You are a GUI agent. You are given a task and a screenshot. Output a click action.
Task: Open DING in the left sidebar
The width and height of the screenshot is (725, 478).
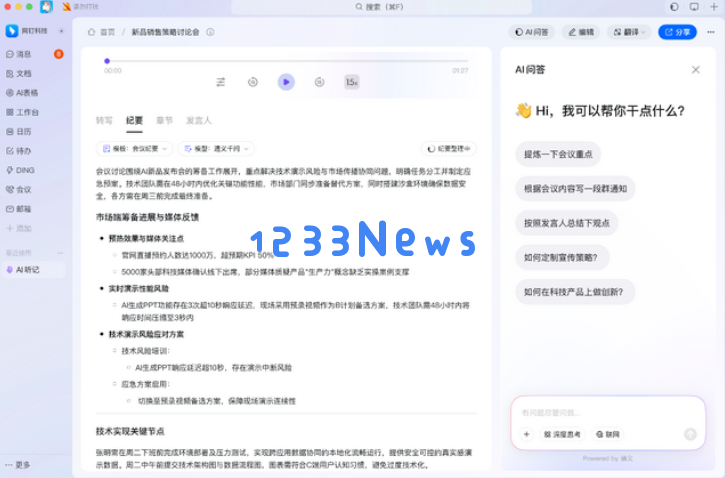click(25, 170)
